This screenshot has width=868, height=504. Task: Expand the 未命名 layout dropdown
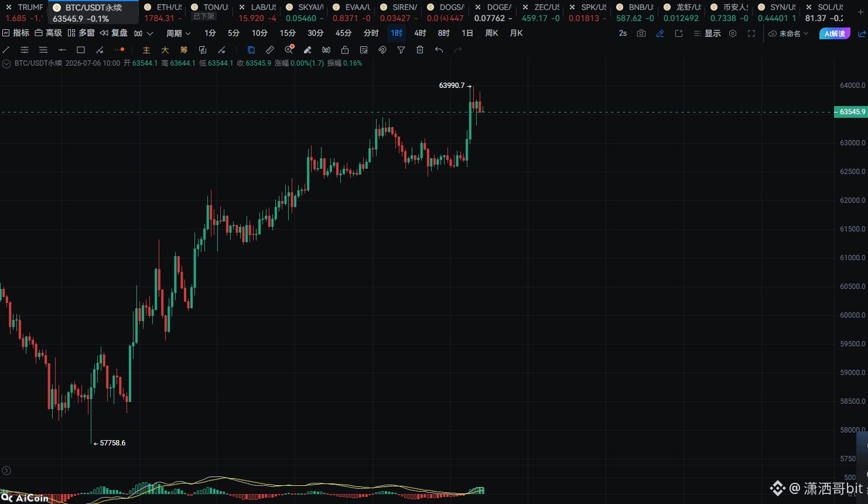click(788, 33)
